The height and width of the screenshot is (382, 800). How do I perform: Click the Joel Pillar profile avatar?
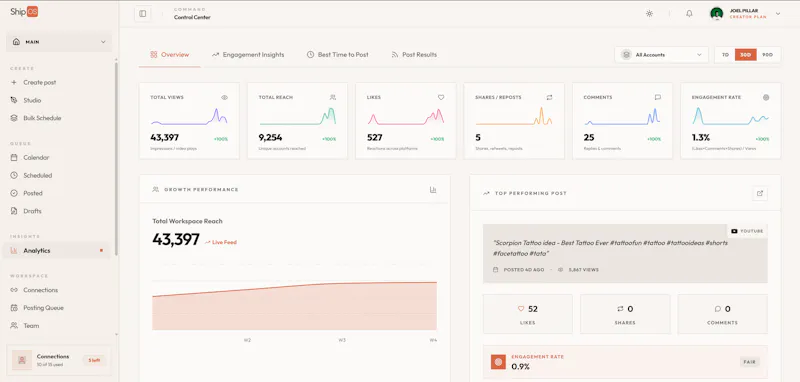pos(716,14)
